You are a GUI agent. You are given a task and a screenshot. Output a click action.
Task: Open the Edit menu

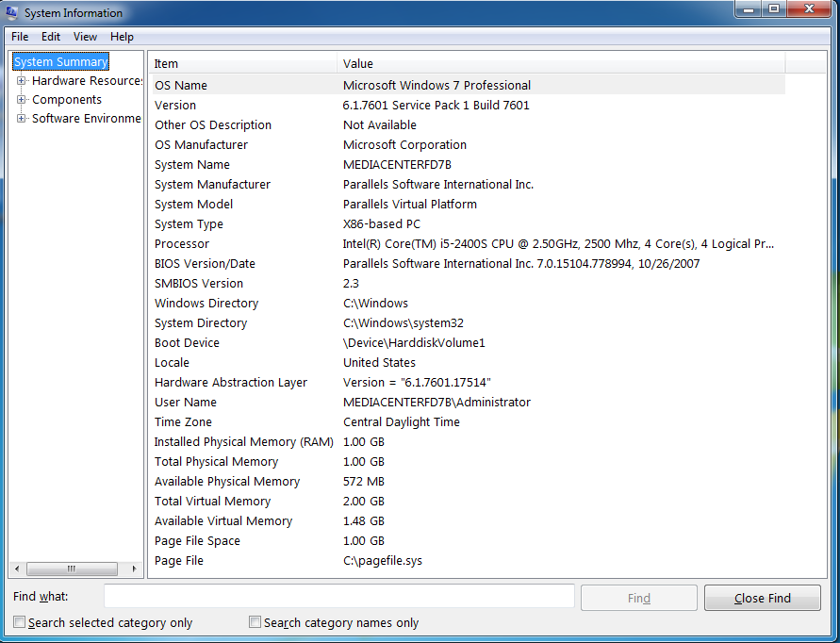[x=53, y=36]
